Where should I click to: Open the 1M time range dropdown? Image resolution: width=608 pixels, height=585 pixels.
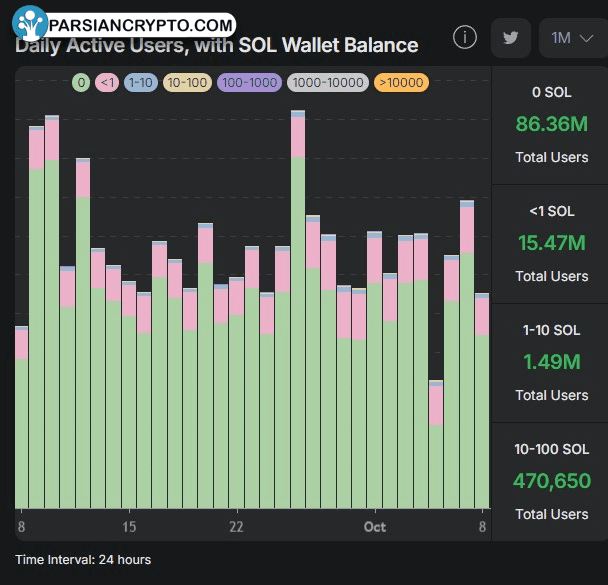pyautogui.click(x=573, y=38)
